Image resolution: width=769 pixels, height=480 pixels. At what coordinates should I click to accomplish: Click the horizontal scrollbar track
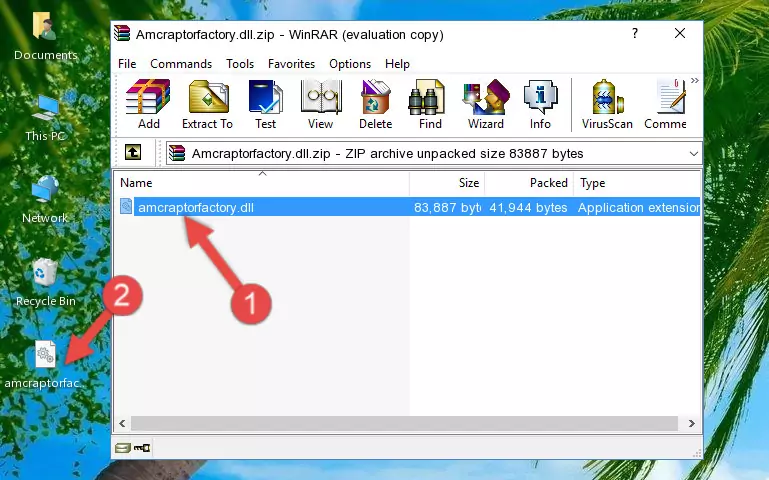coord(404,423)
